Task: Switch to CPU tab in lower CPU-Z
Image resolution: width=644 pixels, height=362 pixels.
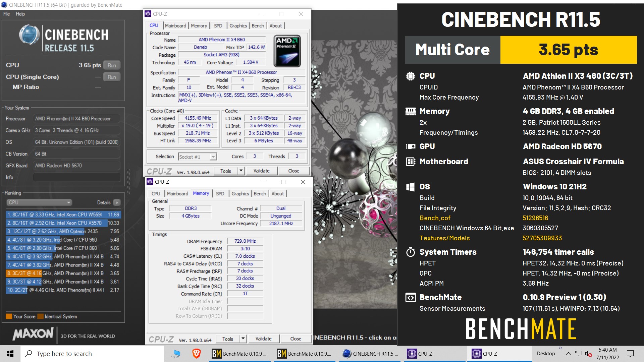Action: tap(156, 194)
